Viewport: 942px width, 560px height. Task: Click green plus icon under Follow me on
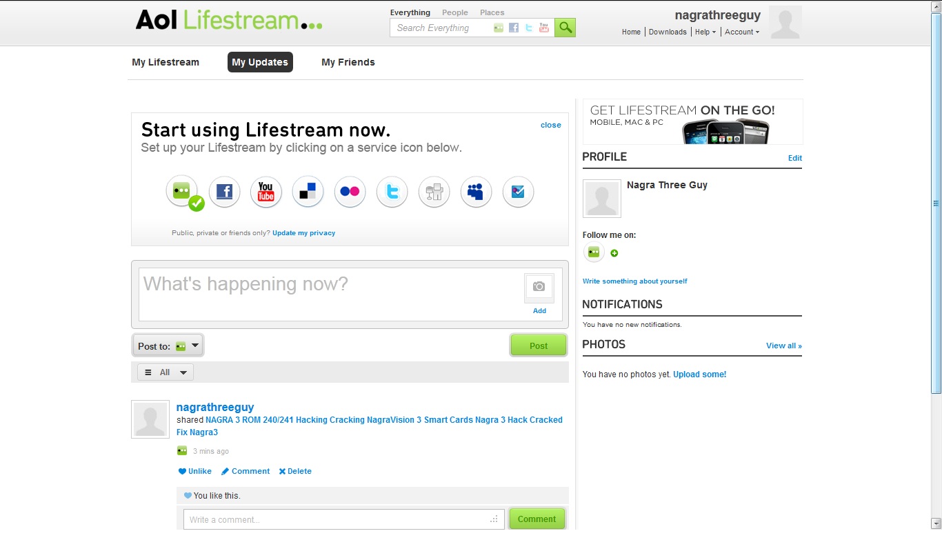point(614,253)
